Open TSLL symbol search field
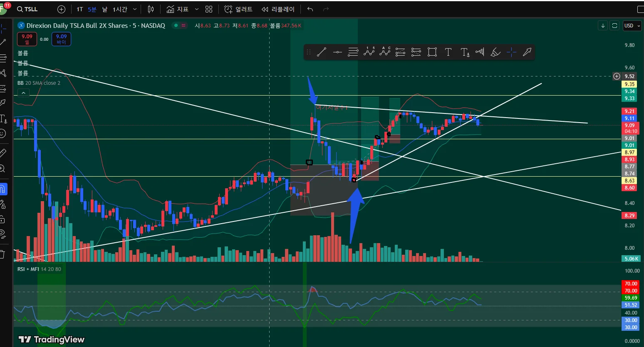644x347 pixels. click(x=27, y=9)
